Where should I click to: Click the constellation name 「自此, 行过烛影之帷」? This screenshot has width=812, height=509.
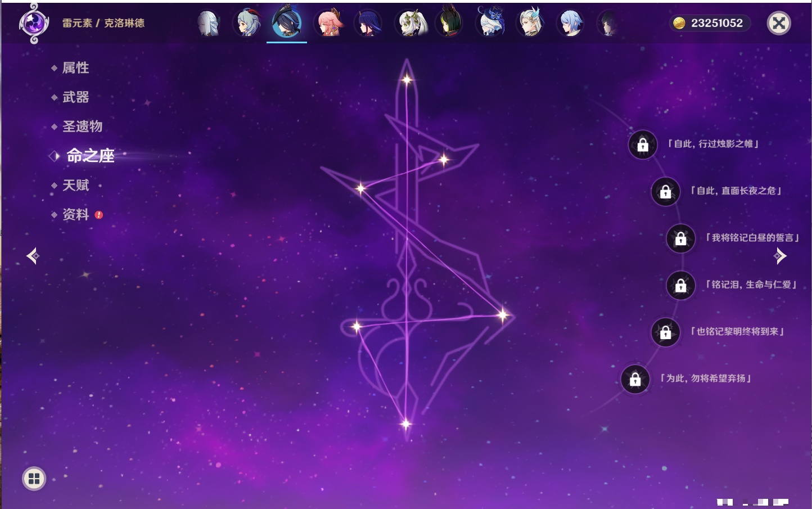click(x=713, y=144)
